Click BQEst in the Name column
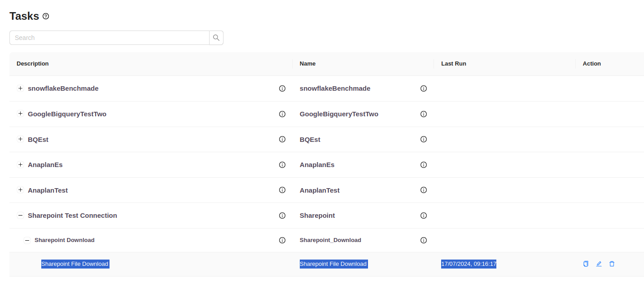The image size is (644, 282). point(310,140)
